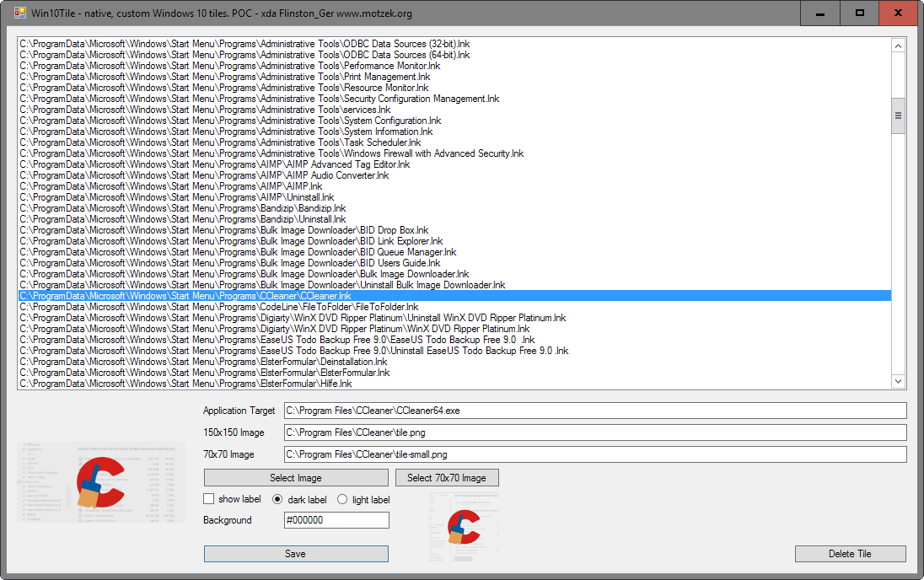
Task: Click the Select 70x70 Image button
Action: click(447, 477)
